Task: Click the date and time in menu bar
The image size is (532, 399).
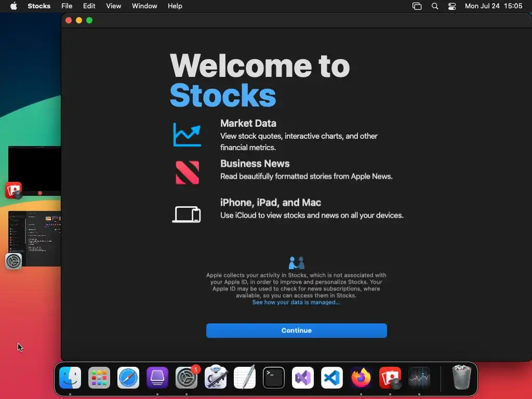Action: click(494, 6)
